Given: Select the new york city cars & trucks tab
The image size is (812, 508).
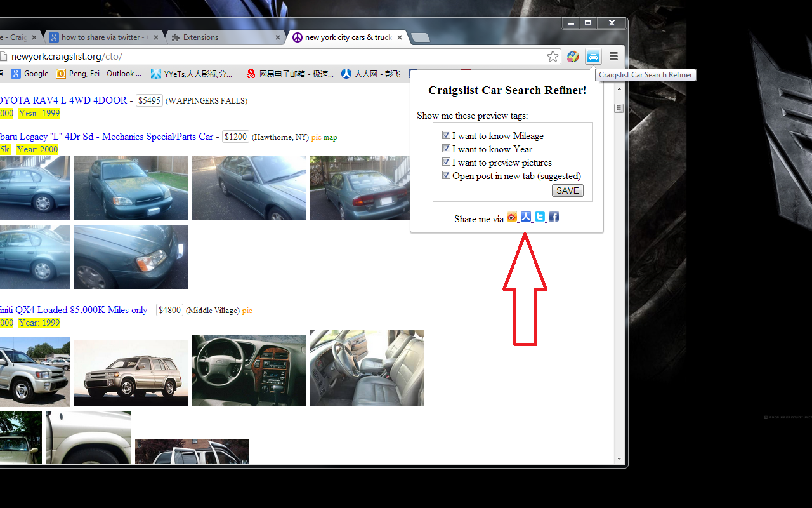Looking at the screenshot, I should click(x=347, y=37).
